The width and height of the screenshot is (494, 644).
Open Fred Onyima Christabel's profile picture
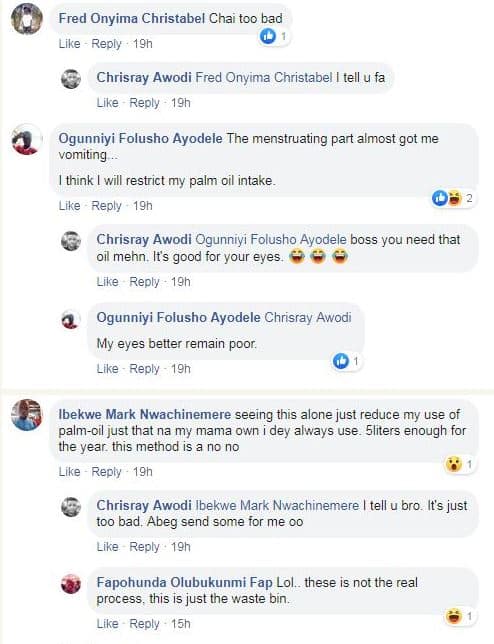click(27, 19)
